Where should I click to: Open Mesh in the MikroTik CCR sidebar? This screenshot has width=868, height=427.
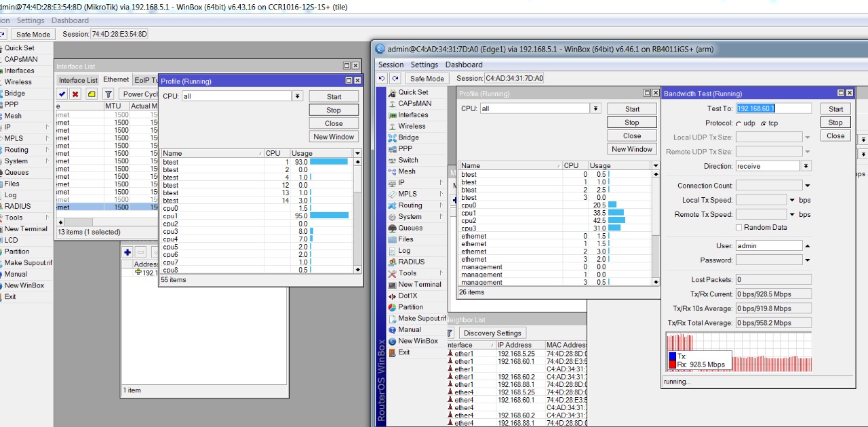pos(13,116)
